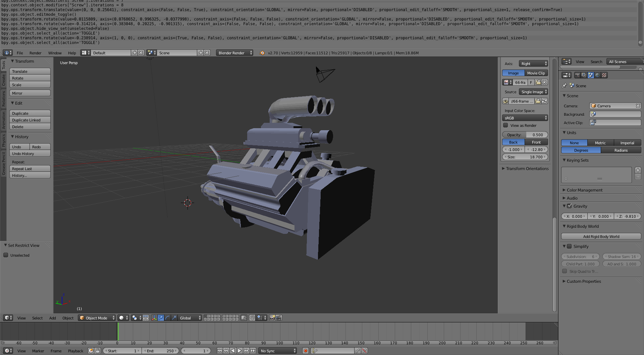This screenshot has height=355, width=644.
Task: Open the World properties globe tab
Action: tap(597, 75)
